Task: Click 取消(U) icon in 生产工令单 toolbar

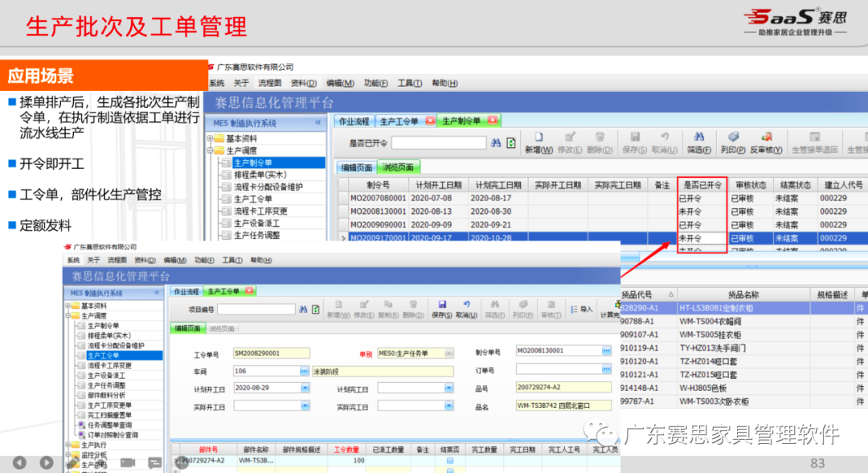Action: tap(467, 305)
